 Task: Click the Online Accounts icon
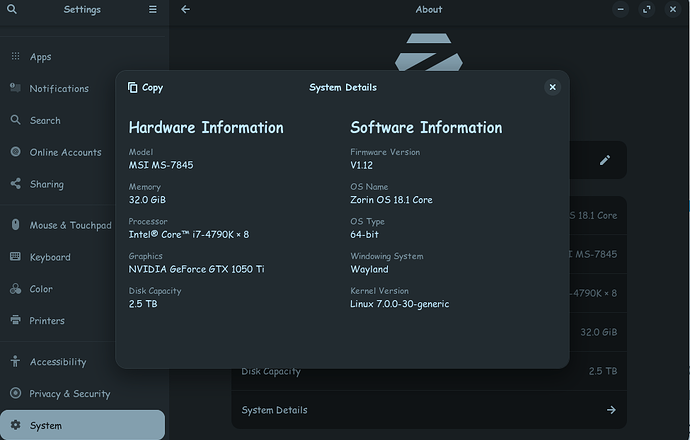15,152
